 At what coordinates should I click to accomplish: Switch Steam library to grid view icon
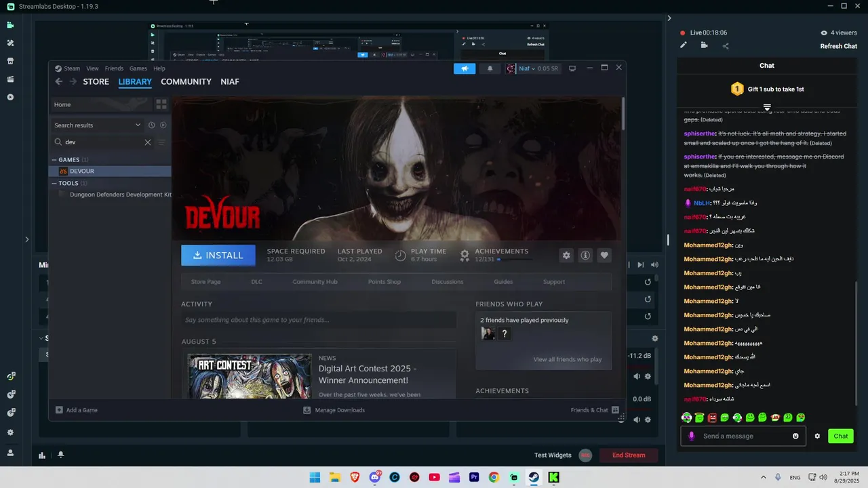[x=161, y=104]
